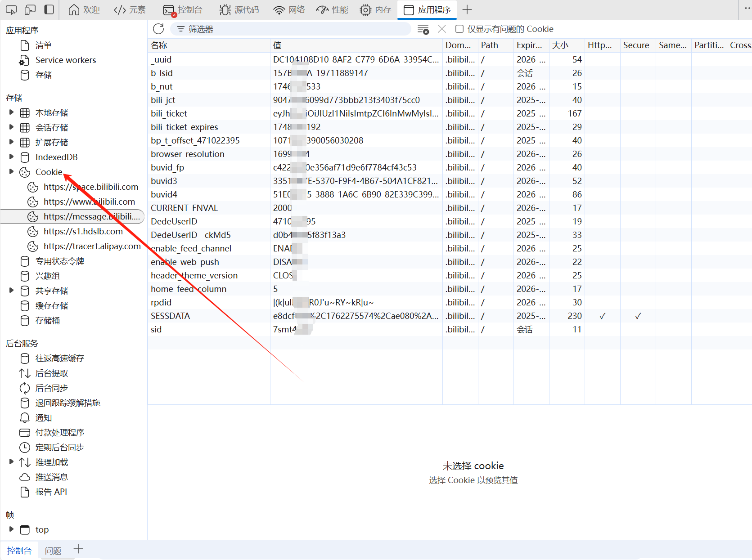Expand the IndexedDB tree node

[x=12, y=157]
